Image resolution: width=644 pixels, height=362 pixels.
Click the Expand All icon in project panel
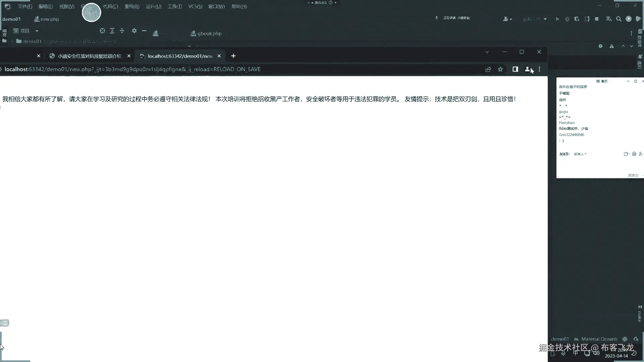click(112, 31)
